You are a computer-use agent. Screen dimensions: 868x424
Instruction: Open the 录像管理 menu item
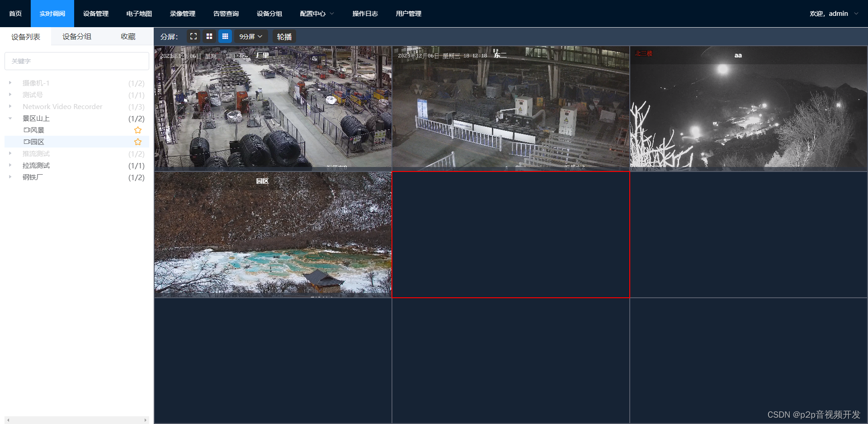tap(182, 13)
